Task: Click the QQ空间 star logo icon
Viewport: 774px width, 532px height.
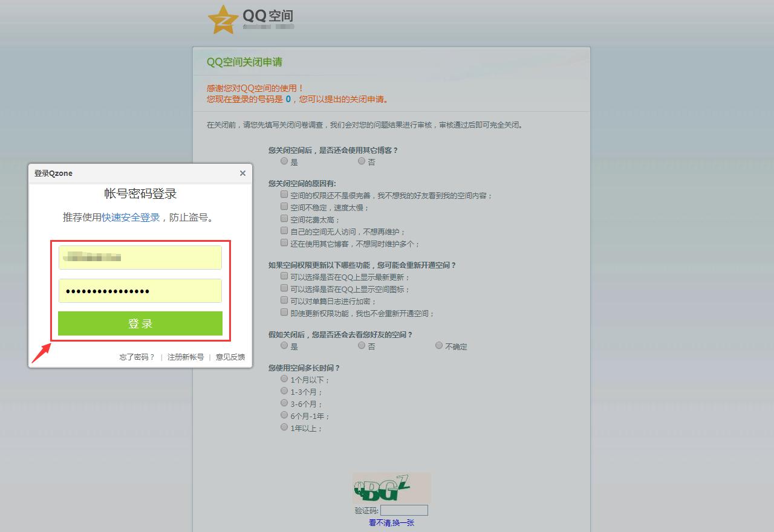Action: tap(223, 18)
